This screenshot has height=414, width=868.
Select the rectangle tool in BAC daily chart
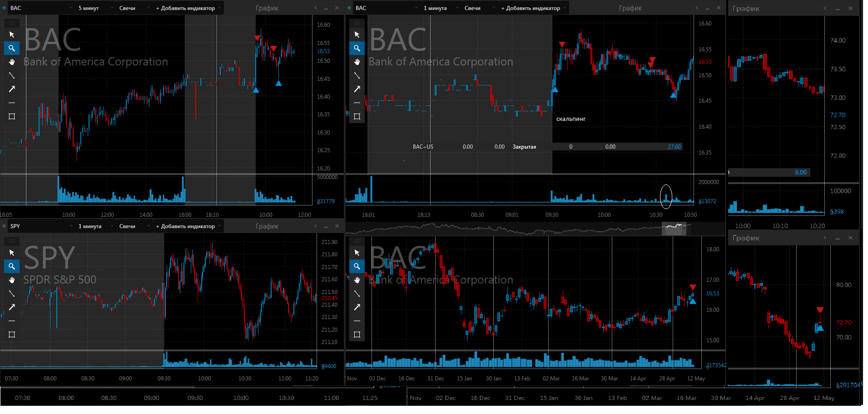pyautogui.click(x=357, y=334)
